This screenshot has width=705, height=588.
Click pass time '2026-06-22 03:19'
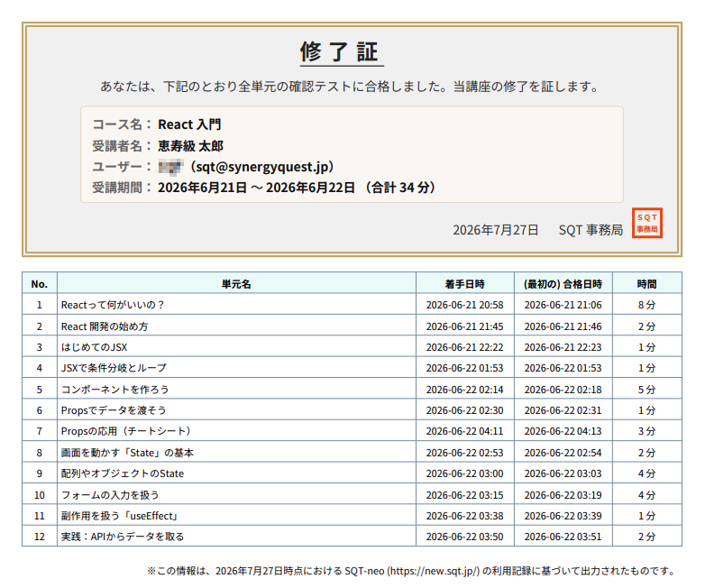coord(563,495)
